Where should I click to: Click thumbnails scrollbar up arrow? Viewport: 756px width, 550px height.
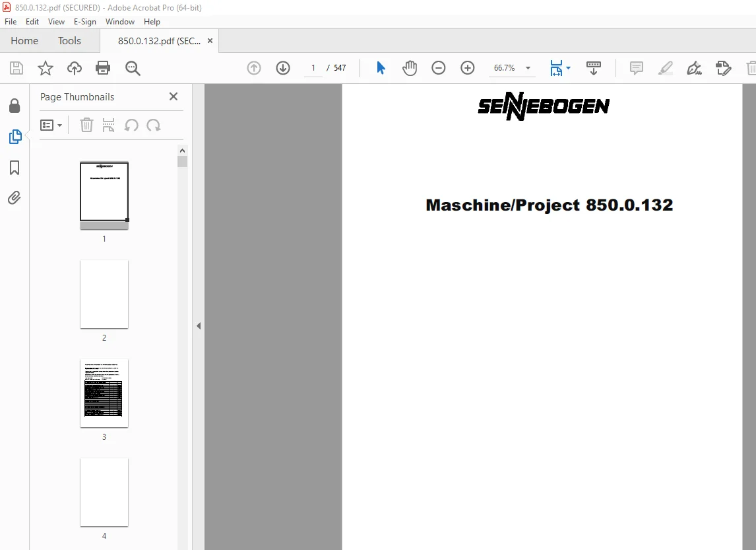pyautogui.click(x=182, y=151)
